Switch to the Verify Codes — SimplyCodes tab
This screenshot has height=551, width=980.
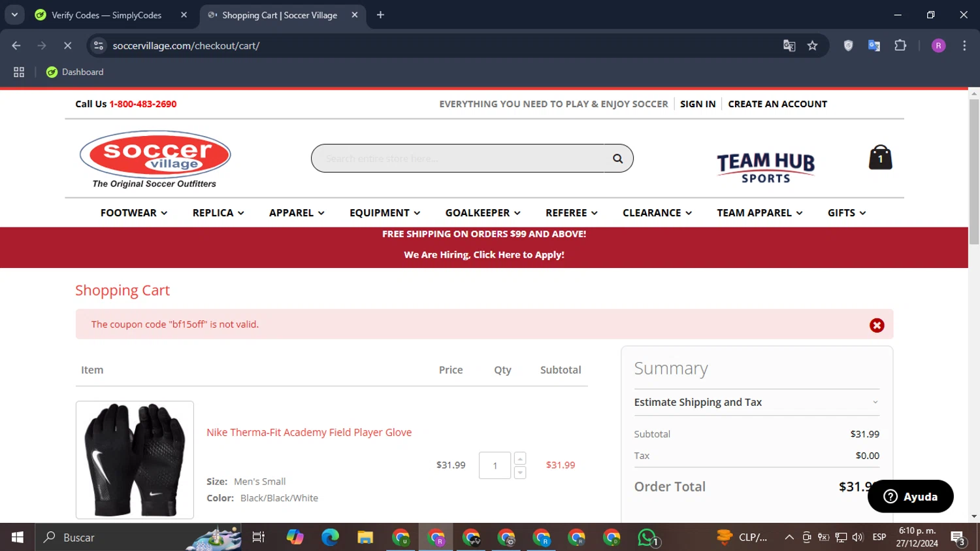pyautogui.click(x=106, y=15)
